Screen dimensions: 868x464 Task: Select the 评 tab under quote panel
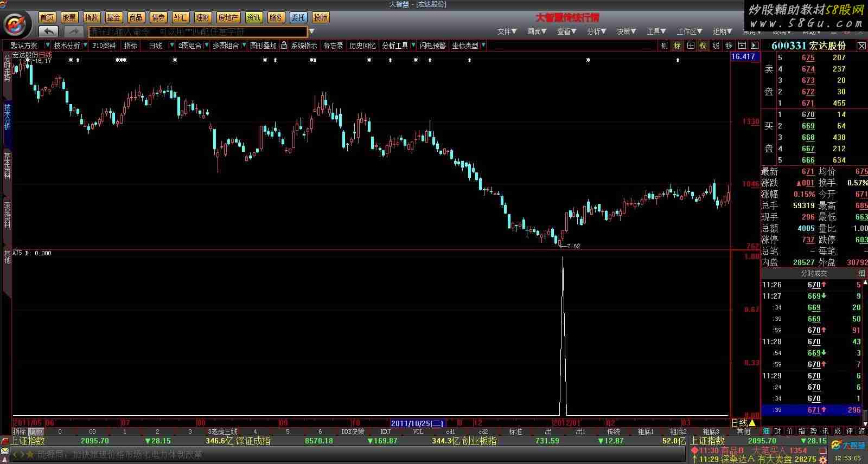[x=850, y=431]
